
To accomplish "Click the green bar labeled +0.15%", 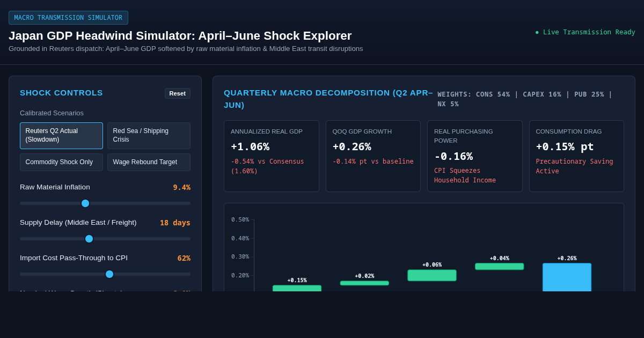I will pos(297,288).
